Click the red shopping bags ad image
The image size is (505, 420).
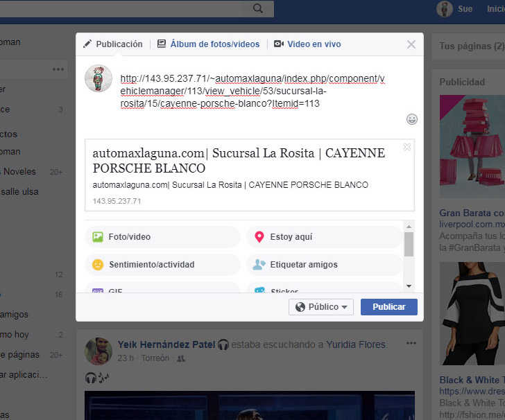(x=472, y=146)
